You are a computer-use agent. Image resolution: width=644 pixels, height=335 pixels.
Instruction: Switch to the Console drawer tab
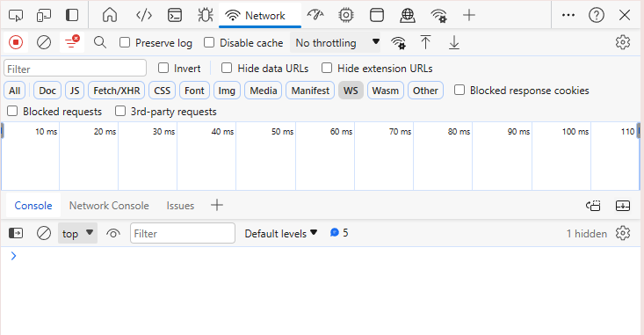coord(33,206)
